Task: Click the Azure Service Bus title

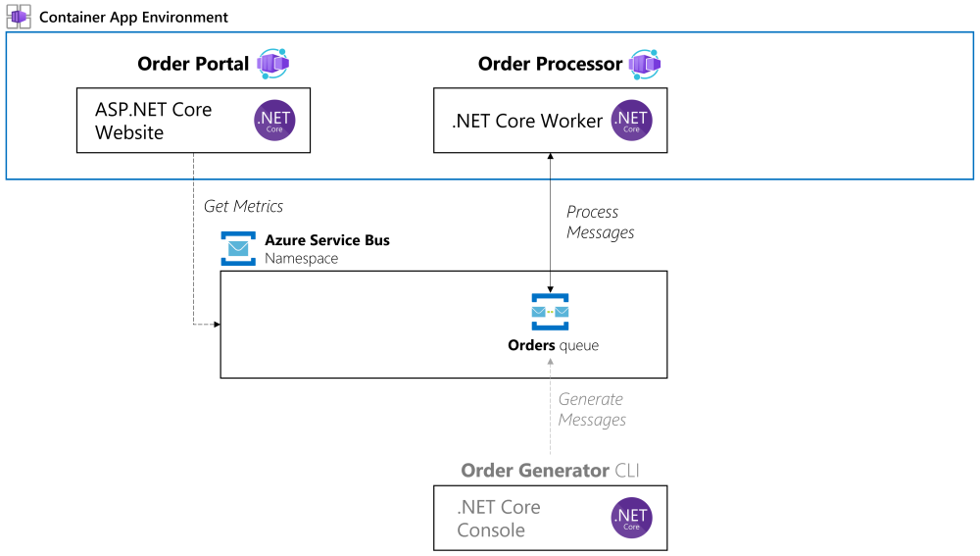Action: coord(327,240)
